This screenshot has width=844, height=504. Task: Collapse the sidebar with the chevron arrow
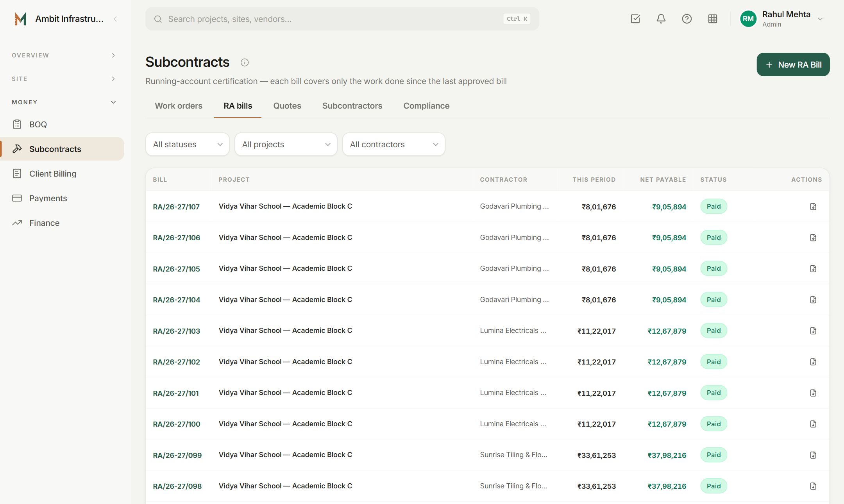[115, 19]
